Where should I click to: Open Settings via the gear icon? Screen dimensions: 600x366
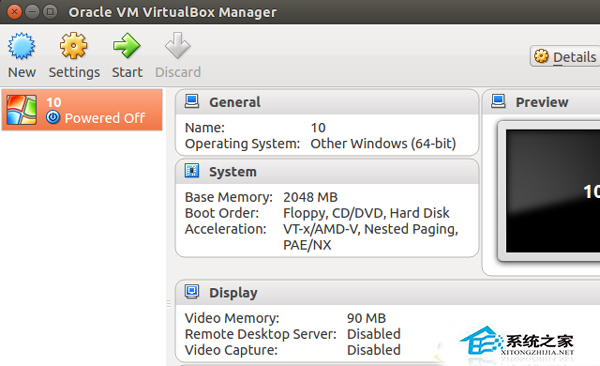coord(73,46)
